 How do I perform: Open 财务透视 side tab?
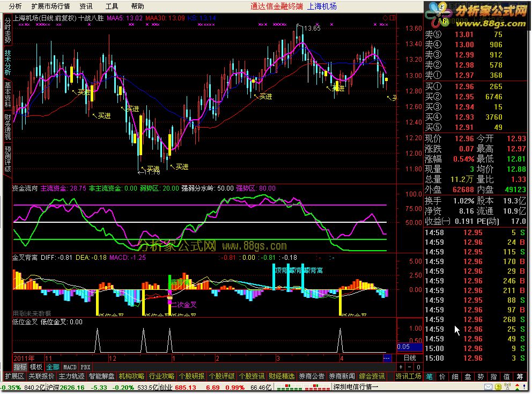tap(8, 127)
